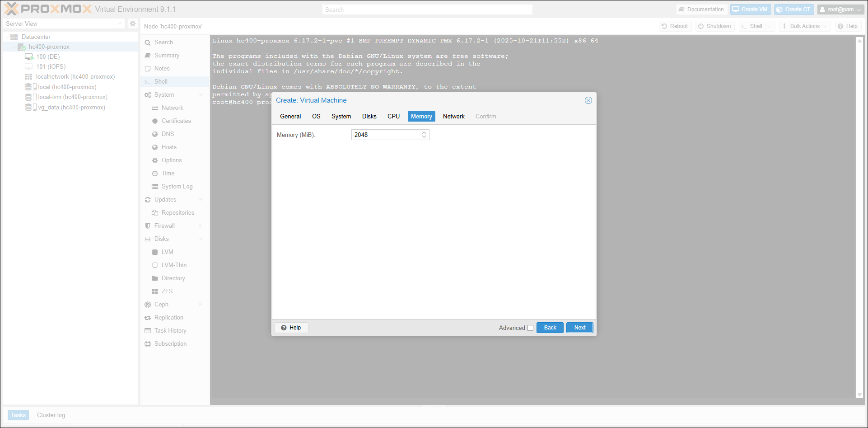Screen dimensions: 868x428
Task: Switch to the CPU tab
Action: pyautogui.click(x=393, y=117)
